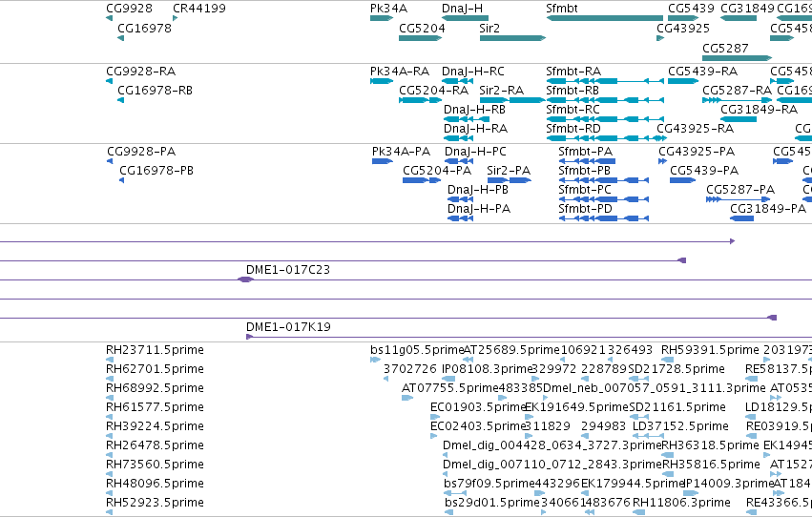Click the CG31849-RA transcript label
The image size is (812, 517).
(760, 110)
